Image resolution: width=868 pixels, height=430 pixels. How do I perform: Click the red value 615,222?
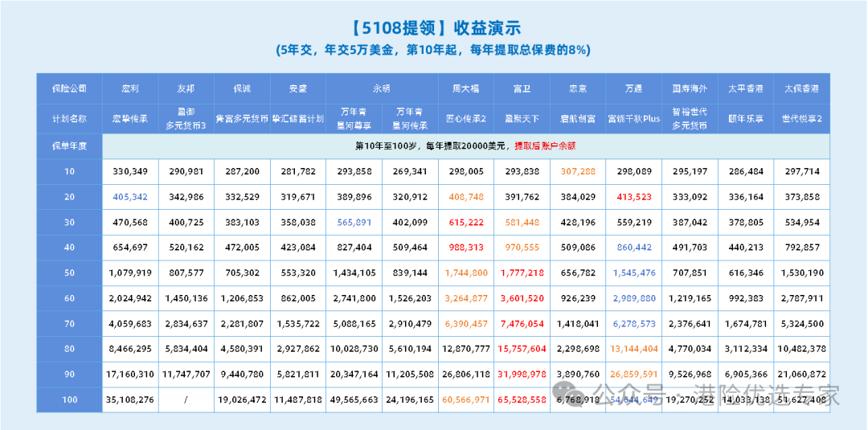pos(466,222)
